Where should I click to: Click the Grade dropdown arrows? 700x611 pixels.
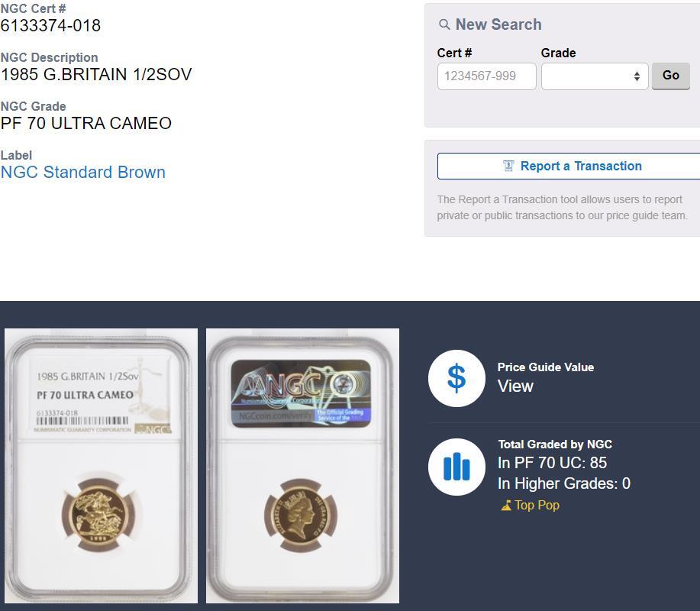[637, 76]
